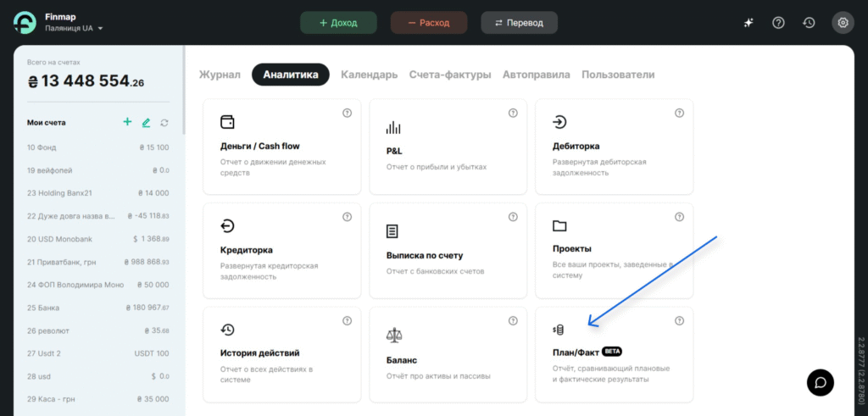Image resolution: width=868 pixels, height=416 pixels.
Task: Open the settings gear icon
Action: [x=843, y=23]
